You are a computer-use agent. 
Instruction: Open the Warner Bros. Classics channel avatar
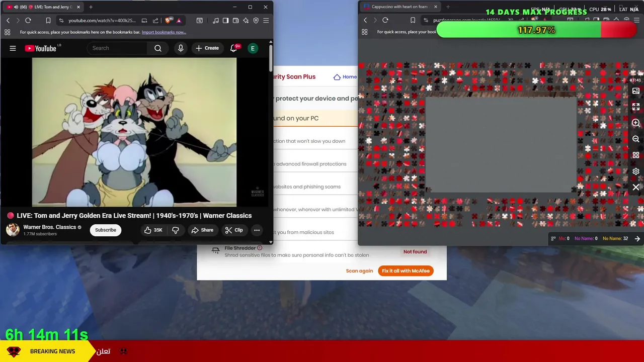point(13,230)
